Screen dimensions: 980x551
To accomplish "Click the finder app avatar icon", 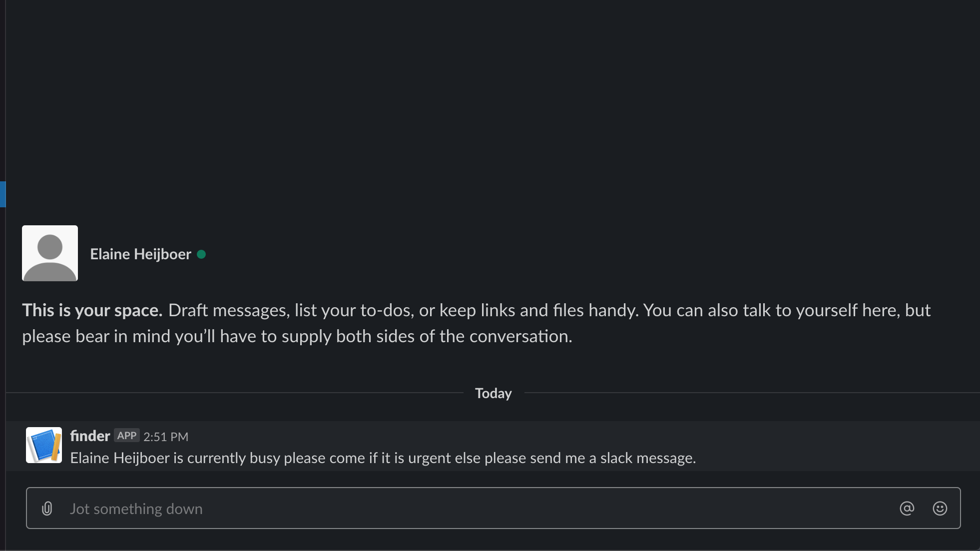I will click(44, 445).
